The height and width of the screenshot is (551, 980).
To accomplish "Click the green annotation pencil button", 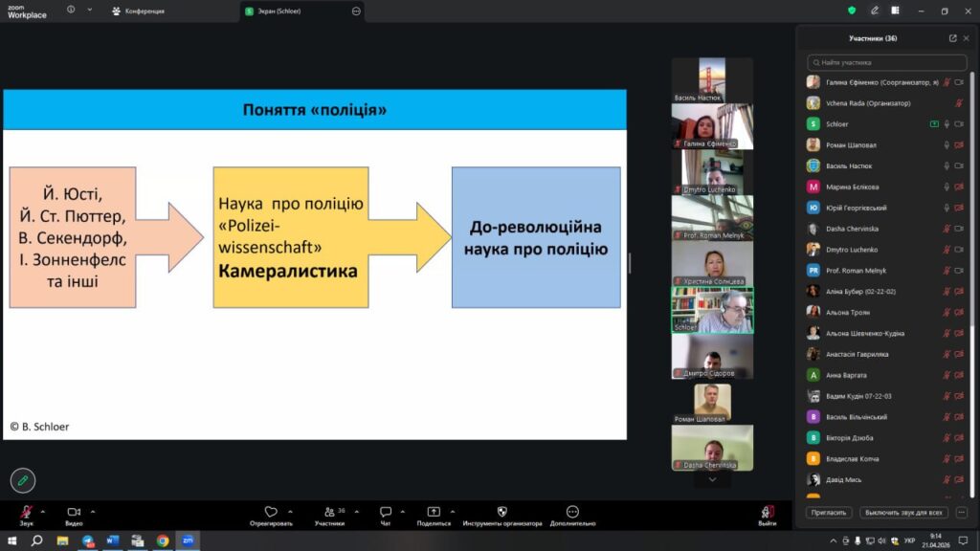I will click(x=23, y=480).
